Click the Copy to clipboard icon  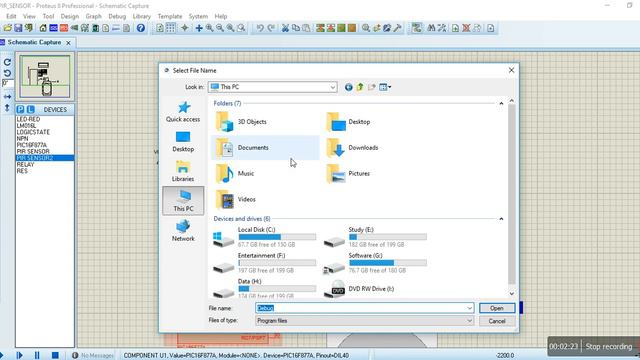click(296, 28)
